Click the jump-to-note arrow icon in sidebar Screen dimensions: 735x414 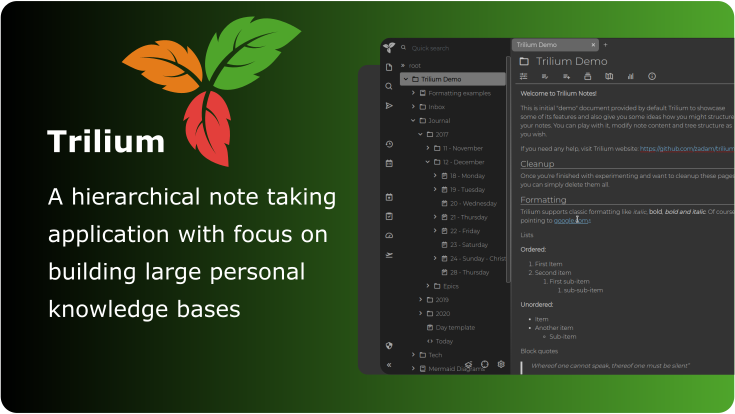coord(389,106)
